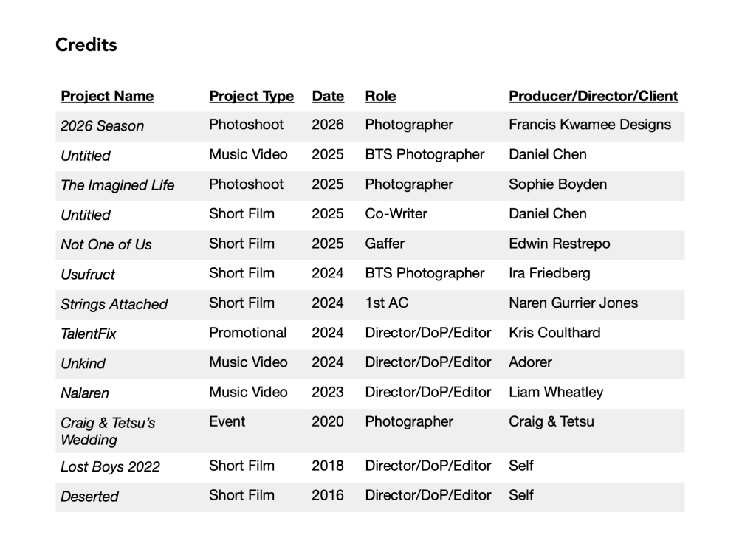Image resolution: width=756 pixels, height=535 pixels.
Task: Click the Credits heading
Action: (x=86, y=45)
